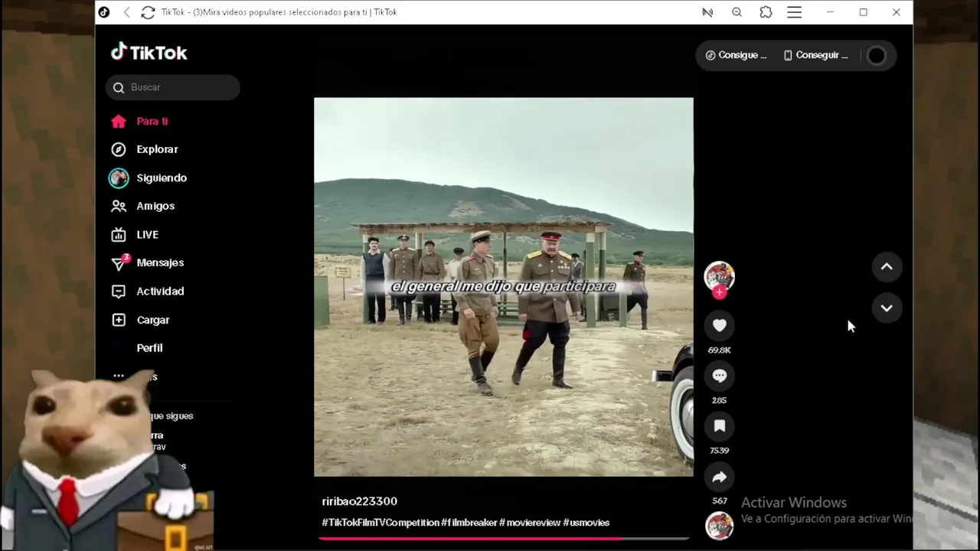The height and width of the screenshot is (551, 980).
Task: Follow creator with red plus badge
Action: click(719, 292)
